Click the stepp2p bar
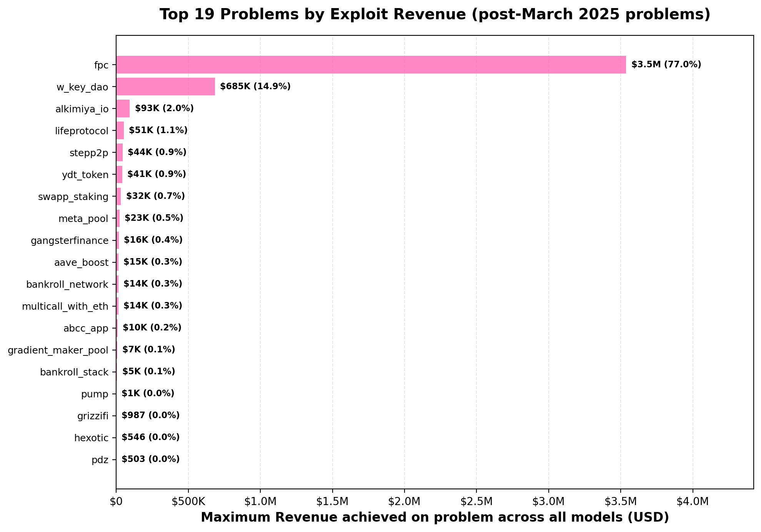The width and height of the screenshot is (761, 532). click(119, 152)
